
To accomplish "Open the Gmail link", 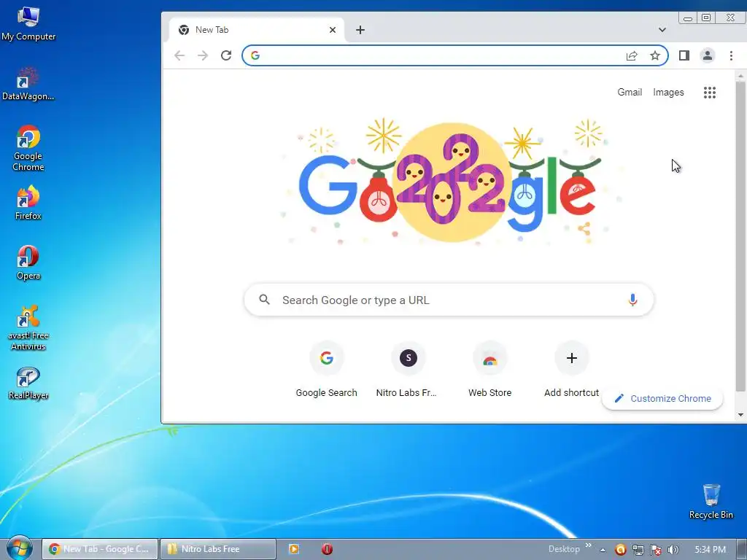I will pyautogui.click(x=630, y=93).
